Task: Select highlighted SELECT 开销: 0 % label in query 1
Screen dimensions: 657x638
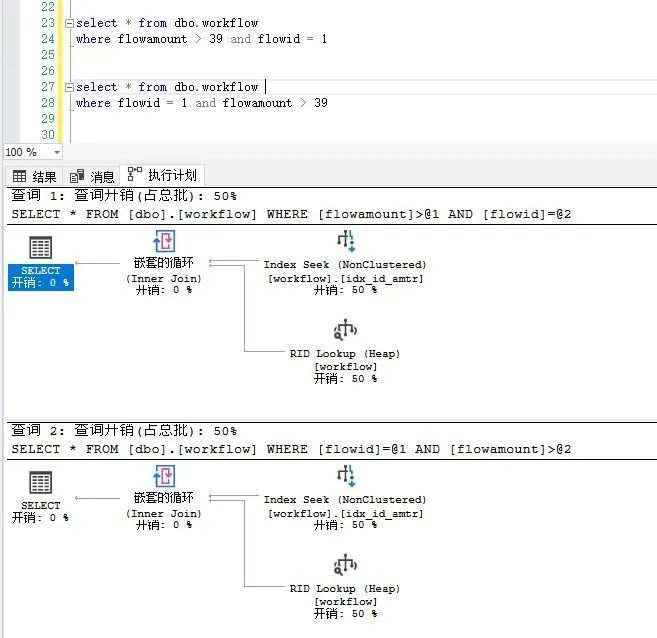Action: [41, 277]
